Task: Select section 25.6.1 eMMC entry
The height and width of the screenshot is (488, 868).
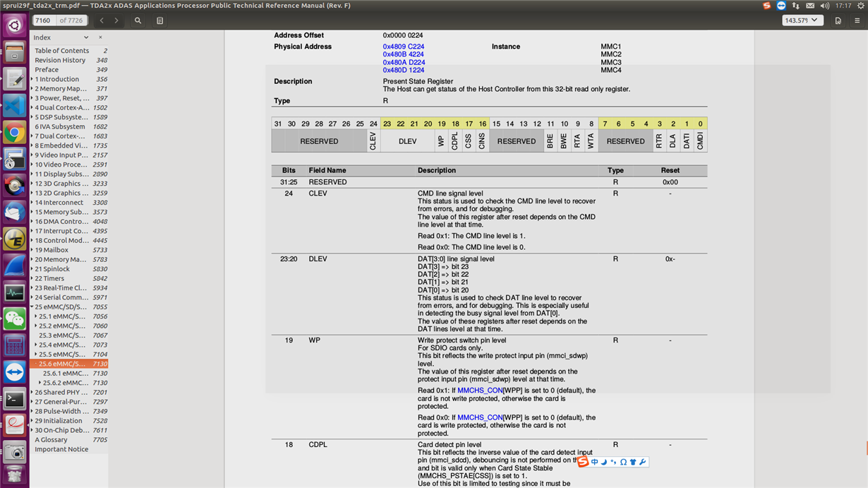Action: click(66, 373)
